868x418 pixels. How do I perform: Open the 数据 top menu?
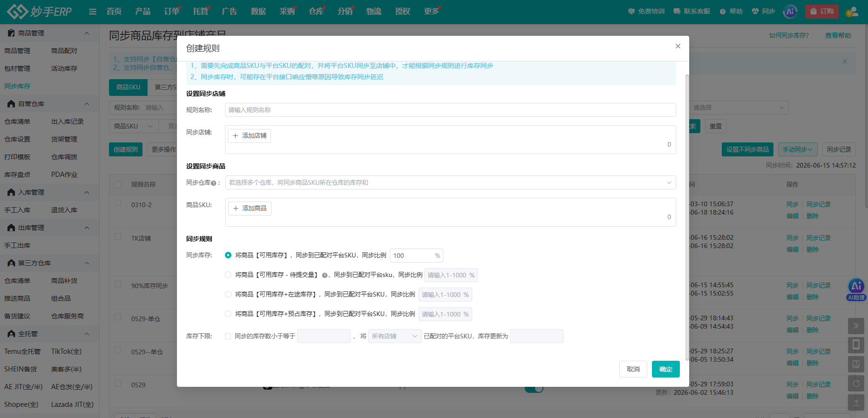pyautogui.click(x=258, y=12)
